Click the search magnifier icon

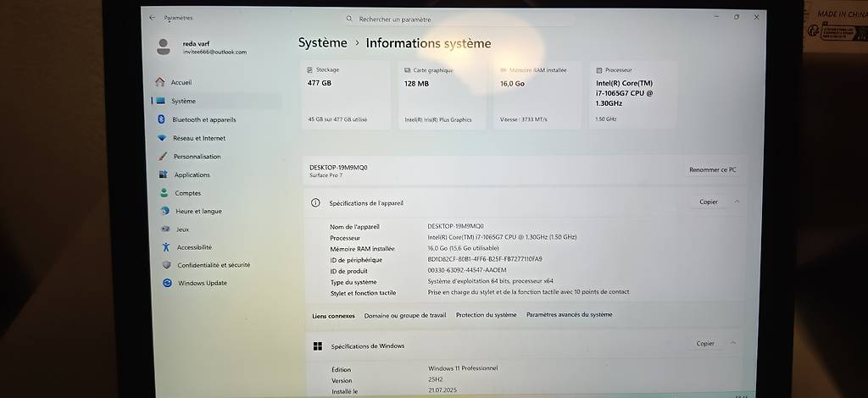click(x=349, y=19)
